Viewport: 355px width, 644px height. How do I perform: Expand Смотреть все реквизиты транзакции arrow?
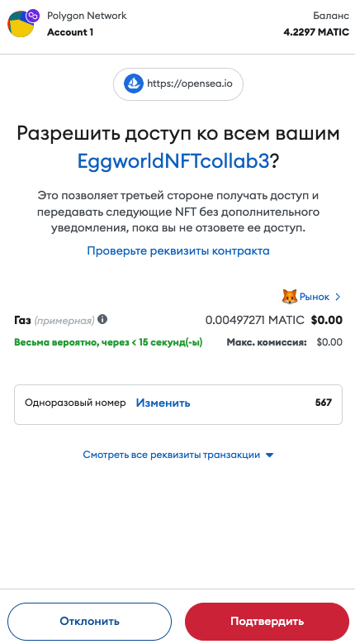click(269, 455)
